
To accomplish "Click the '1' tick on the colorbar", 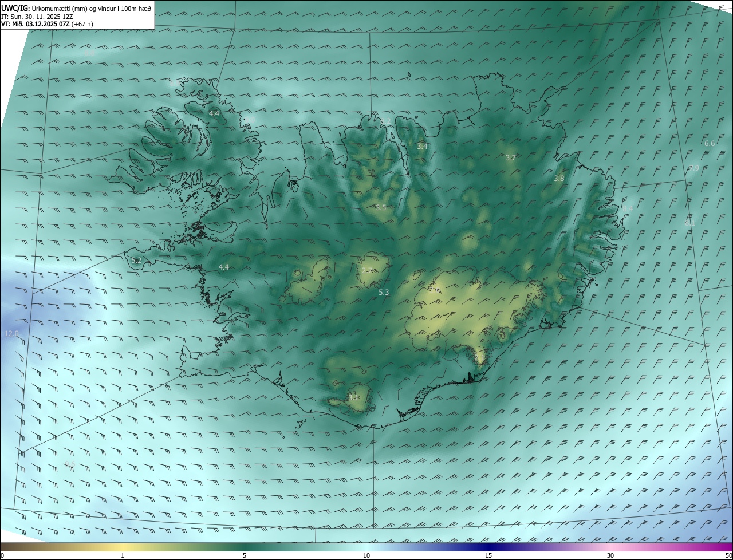I will 123,555.
